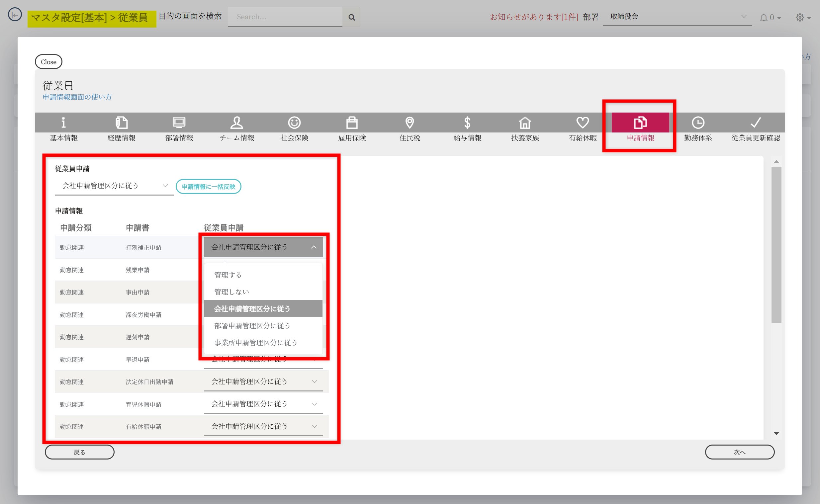Click the 有給休暇 heart icon
Screen dimensions: 820x504
[x=583, y=123]
